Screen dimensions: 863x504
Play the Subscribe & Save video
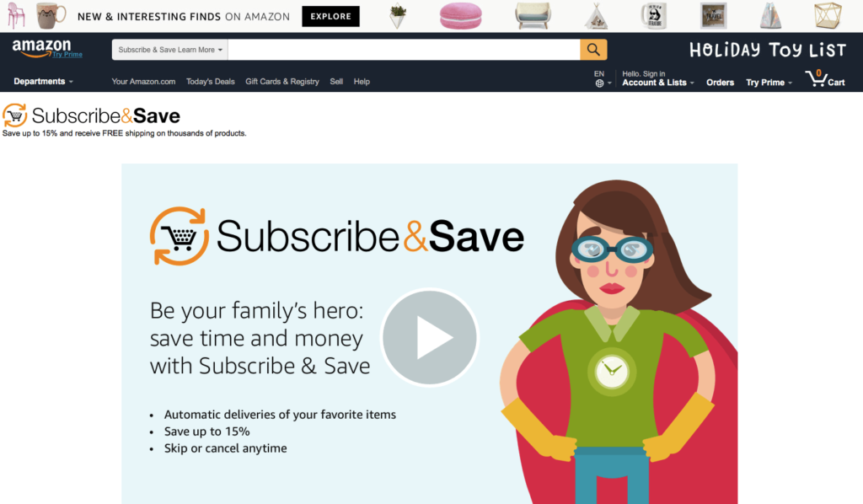coord(429,337)
